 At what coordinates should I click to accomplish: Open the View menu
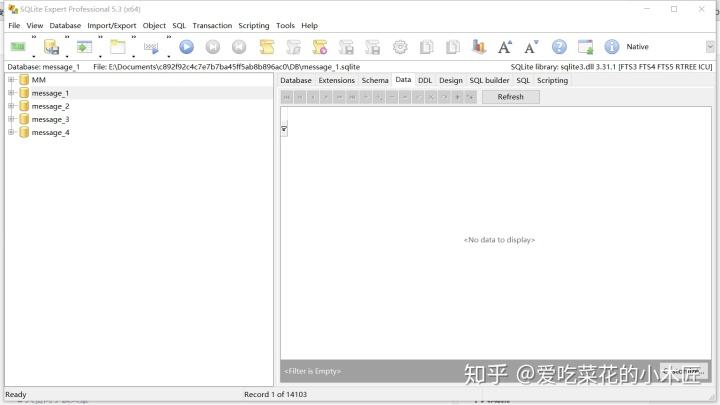coord(34,26)
